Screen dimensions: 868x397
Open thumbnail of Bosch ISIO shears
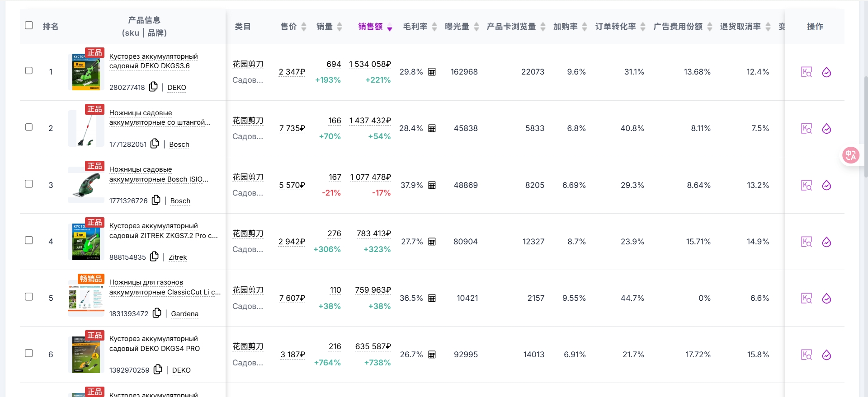[86, 185]
